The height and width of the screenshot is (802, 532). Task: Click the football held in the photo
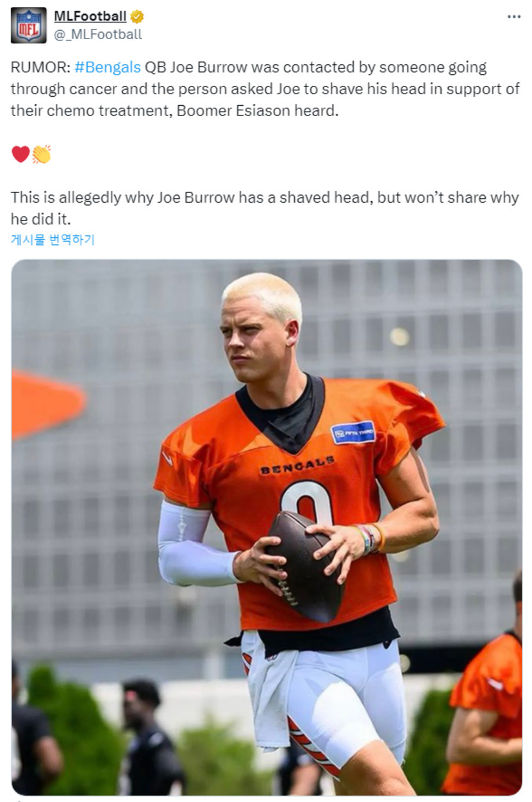pyautogui.click(x=305, y=566)
